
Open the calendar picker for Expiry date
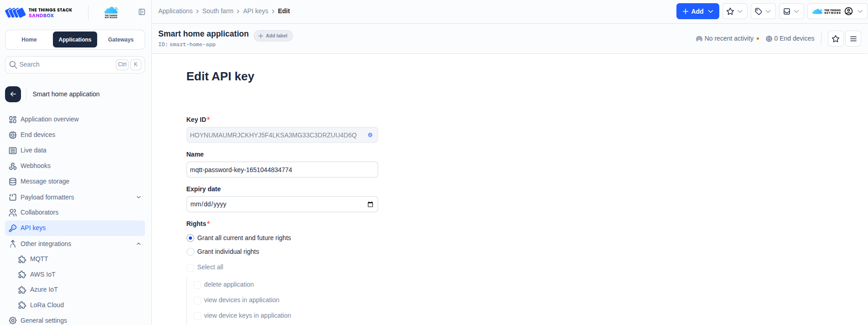[370, 204]
